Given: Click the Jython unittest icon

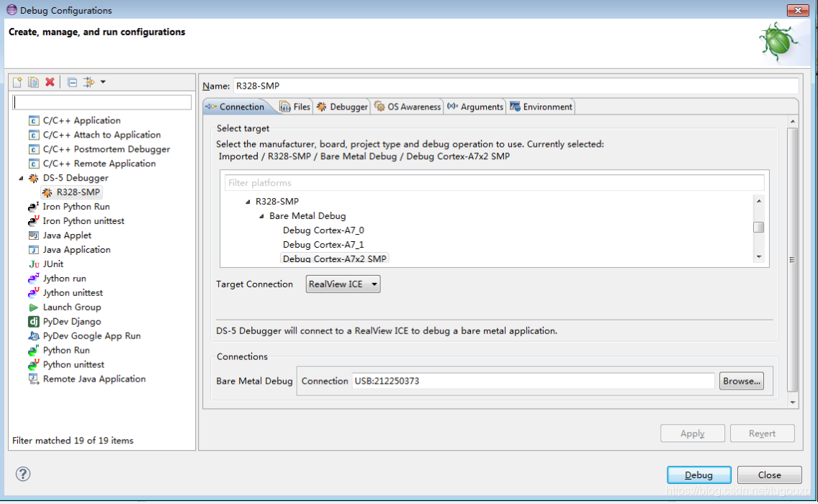Looking at the screenshot, I should point(33,293).
